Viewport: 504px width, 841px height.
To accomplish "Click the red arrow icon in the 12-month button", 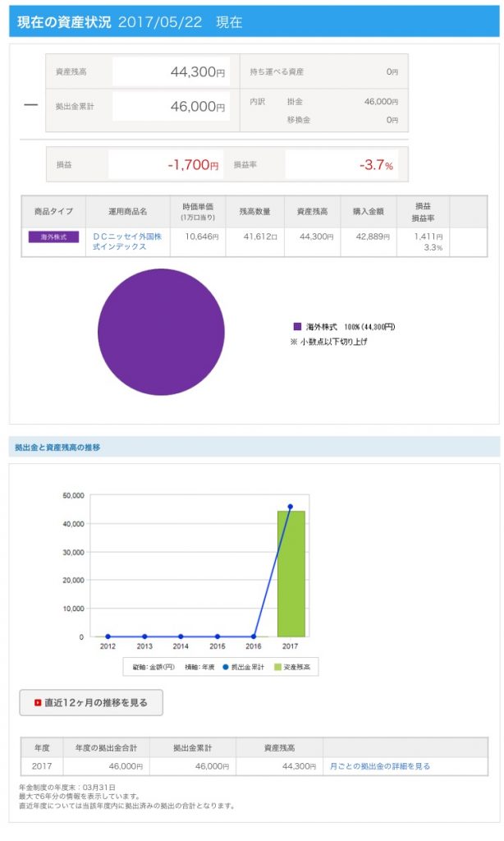I will 38,703.
